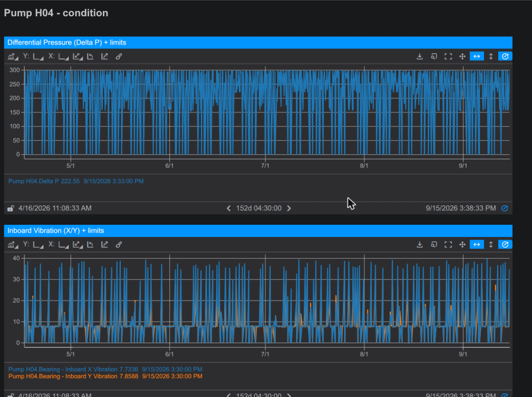Activate zoom-select tool in Delta P panel

(434, 56)
